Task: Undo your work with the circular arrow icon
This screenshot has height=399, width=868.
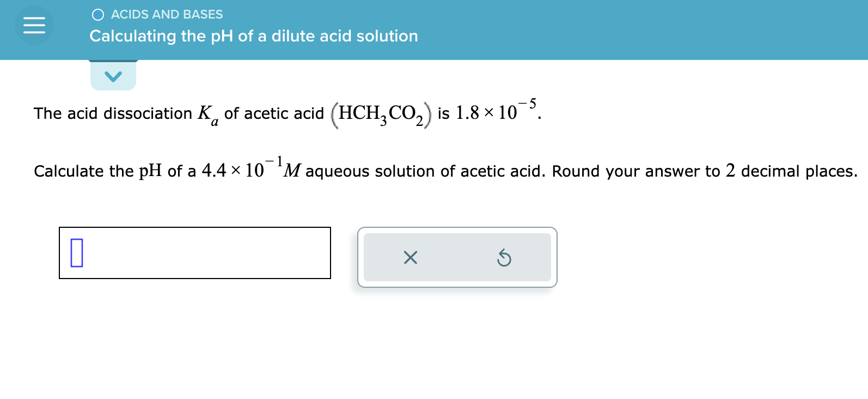Action: (x=504, y=258)
